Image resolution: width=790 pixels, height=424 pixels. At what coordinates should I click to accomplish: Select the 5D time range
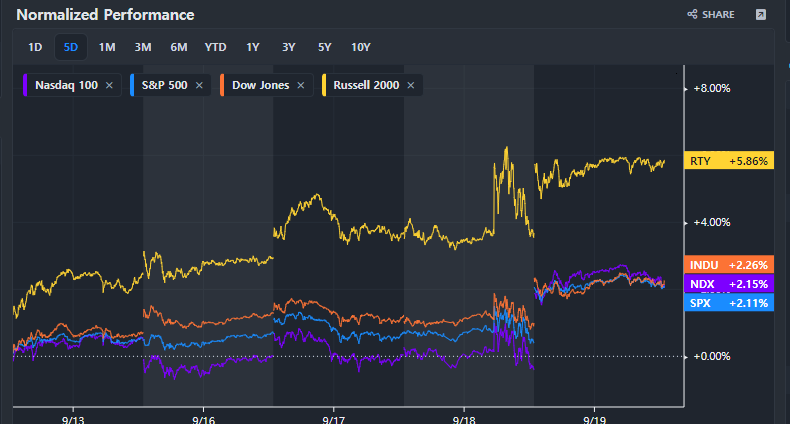pos(70,47)
